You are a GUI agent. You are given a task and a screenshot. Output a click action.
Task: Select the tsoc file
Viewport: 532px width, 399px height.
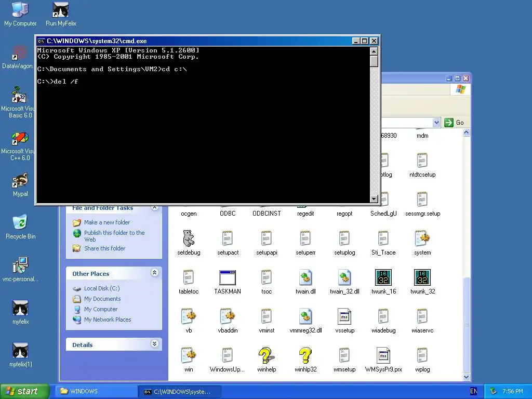267,281
